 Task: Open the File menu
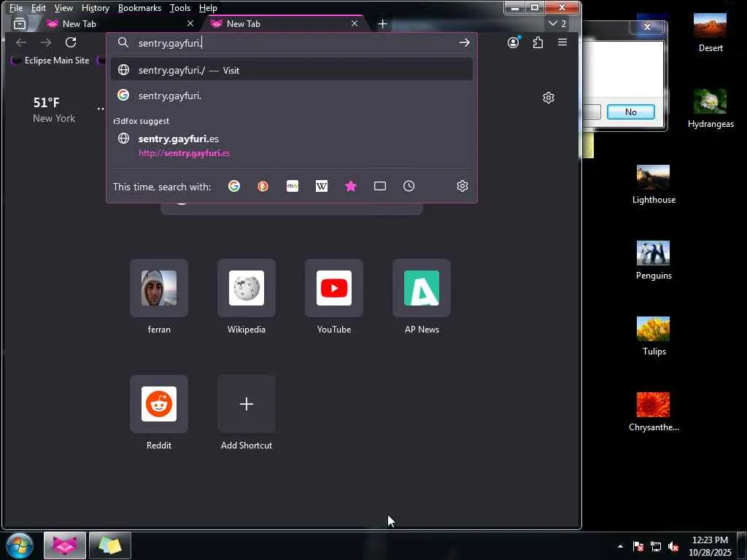(x=16, y=7)
